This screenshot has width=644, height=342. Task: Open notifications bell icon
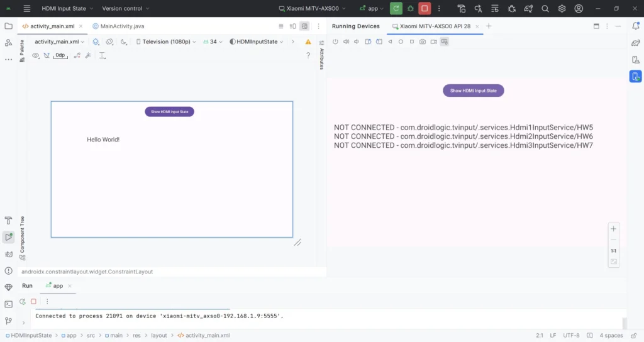coord(635,26)
